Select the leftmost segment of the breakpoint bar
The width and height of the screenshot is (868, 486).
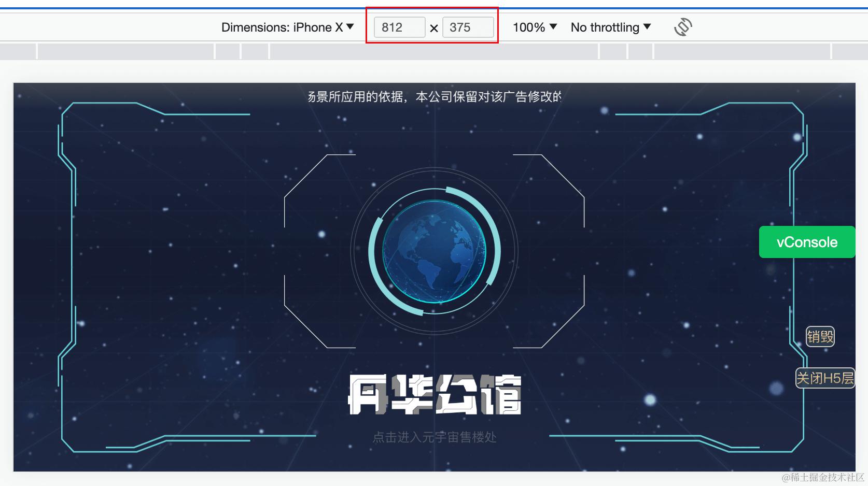pos(18,51)
